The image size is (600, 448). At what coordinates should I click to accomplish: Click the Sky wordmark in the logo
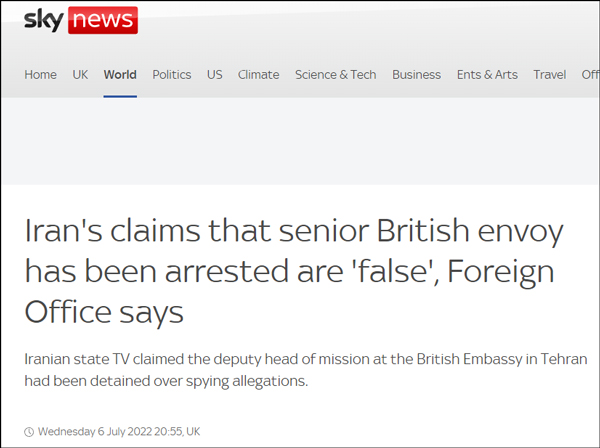coord(42,19)
